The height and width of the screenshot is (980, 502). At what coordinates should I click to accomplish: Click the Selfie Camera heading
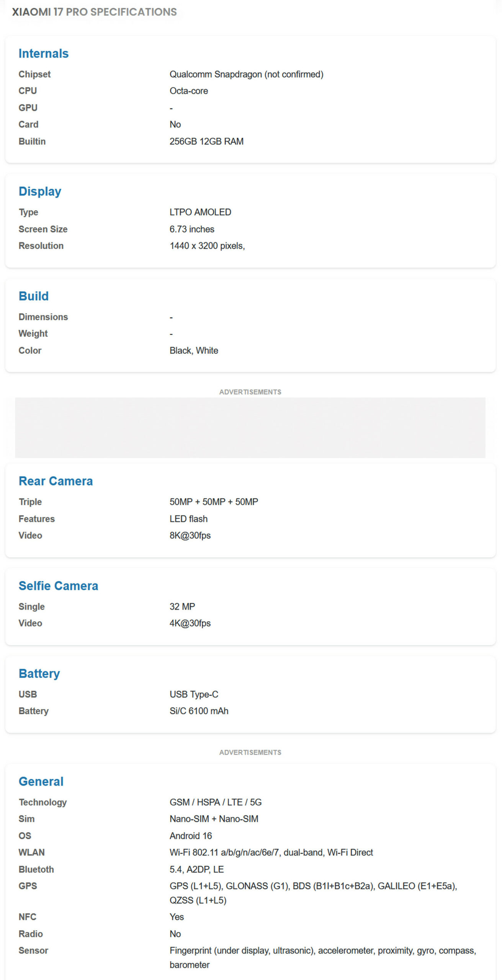click(x=59, y=586)
